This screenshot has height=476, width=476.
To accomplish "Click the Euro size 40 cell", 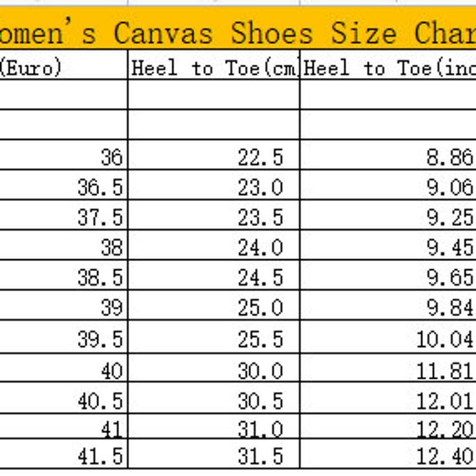I will click(x=63, y=371).
